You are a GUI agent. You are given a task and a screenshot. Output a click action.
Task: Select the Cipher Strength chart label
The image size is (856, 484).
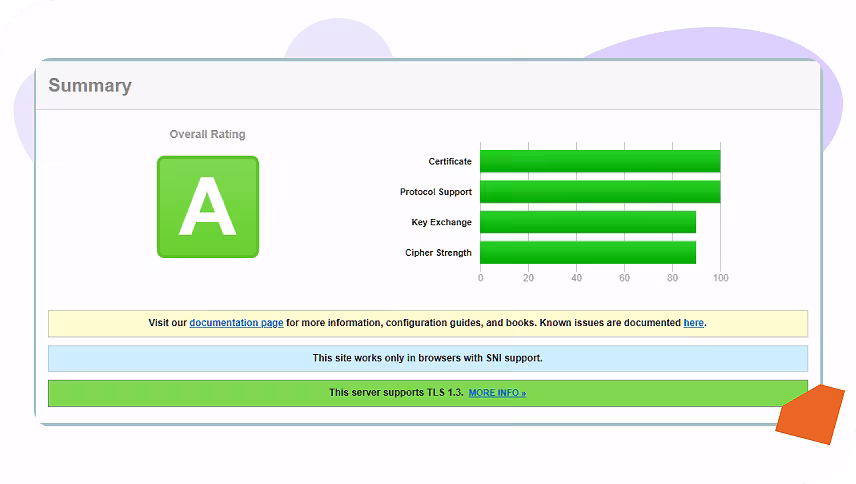(438, 253)
